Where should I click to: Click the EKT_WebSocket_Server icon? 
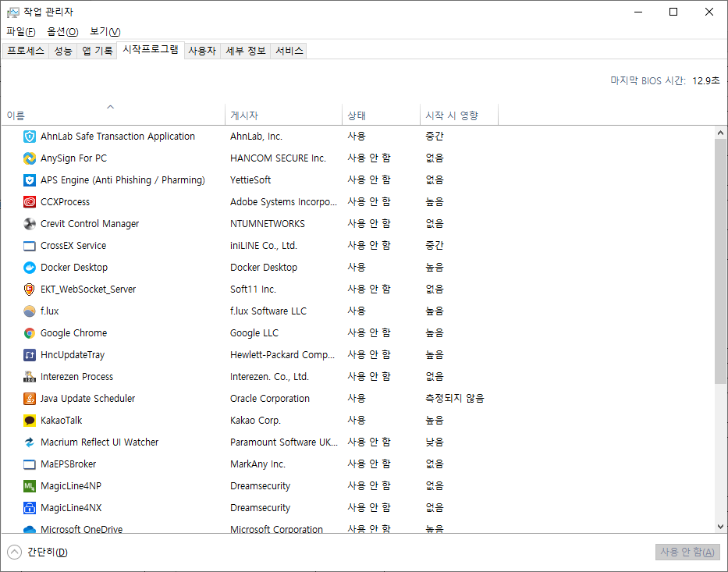coord(29,290)
